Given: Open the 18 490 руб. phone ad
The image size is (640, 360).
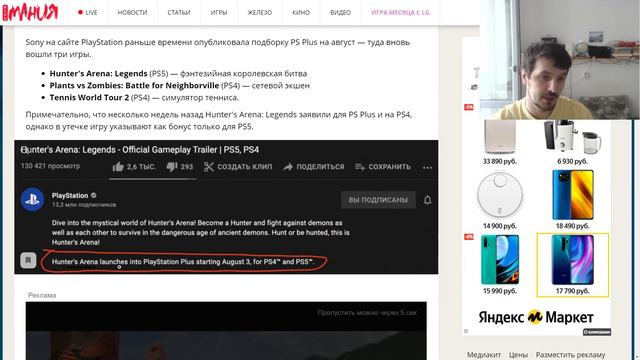Looking at the screenshot, I should click(572, 200).
